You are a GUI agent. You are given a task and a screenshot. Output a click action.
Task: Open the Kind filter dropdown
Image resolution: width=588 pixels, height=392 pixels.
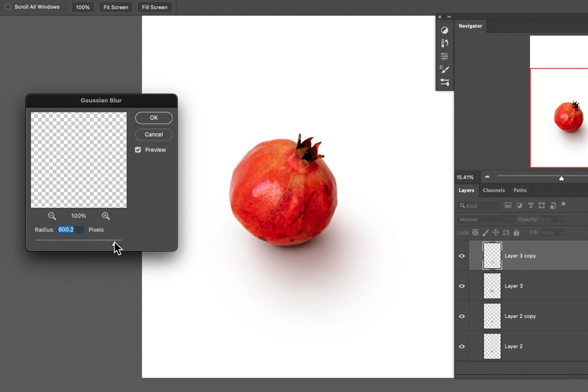[478, 205]
